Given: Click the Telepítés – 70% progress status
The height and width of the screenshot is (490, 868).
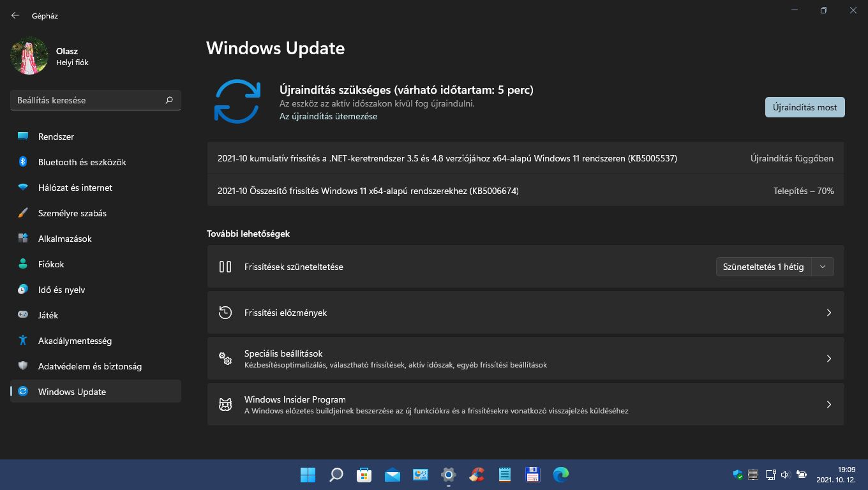Looking at the screenshot, I should pyautogui.click(x=804, y=191).
